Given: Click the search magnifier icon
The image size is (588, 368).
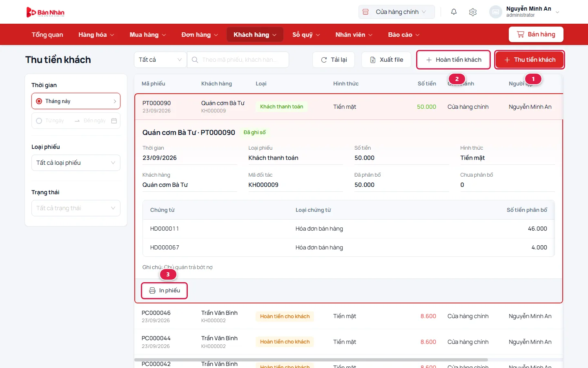Looking at the screenshot, I should (x=195, y=60).
